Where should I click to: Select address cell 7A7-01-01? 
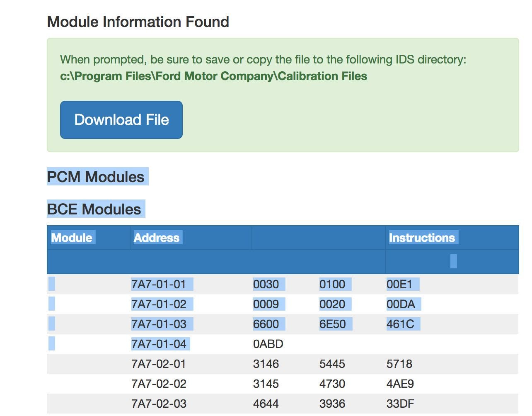click(159, 285)
